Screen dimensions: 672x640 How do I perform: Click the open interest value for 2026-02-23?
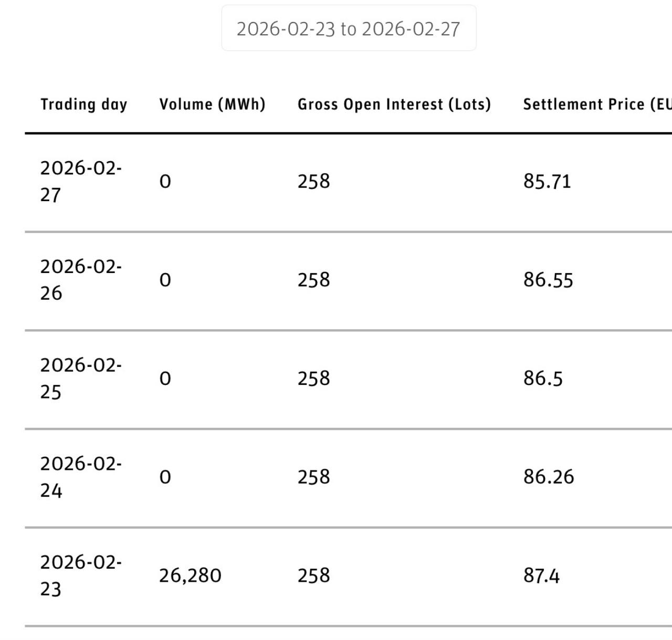click(x=313, y=575)
